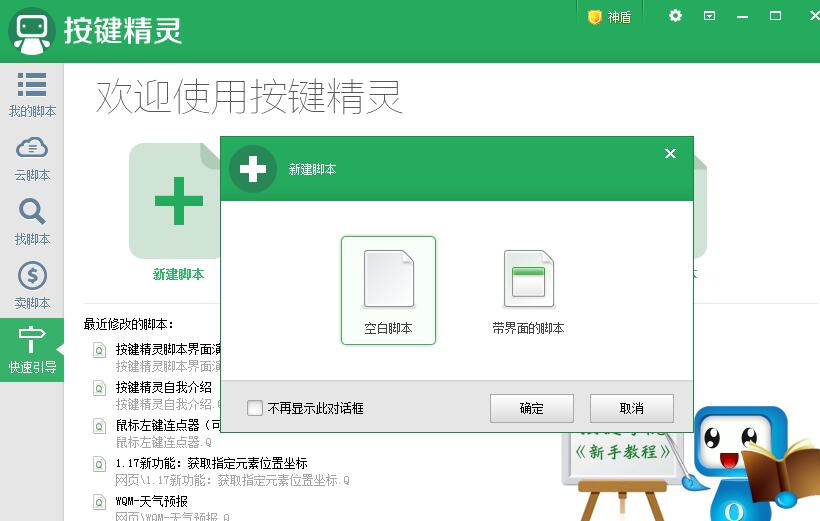Image resolution: width=820 pixels, height=521 pixels.
Task: Click the blue robot mascot with book
Action: pyautogui.click(x=753, y=463)
